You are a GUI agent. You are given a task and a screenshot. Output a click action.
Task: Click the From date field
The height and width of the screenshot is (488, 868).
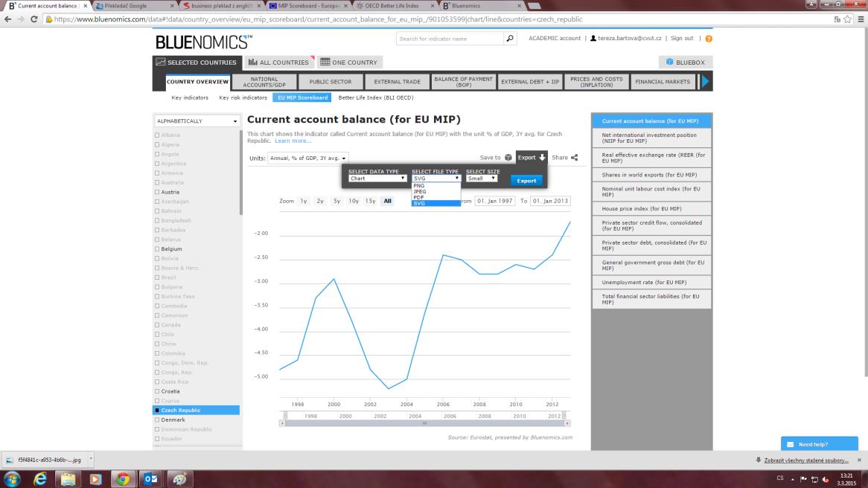tap(495, 201)
